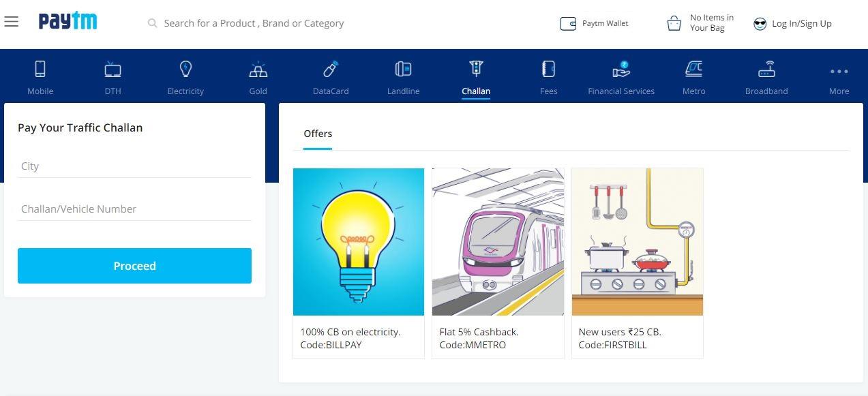Open More categories ellipsis icon
Image resolution: width=868 pixels, height=396 pixels.
839,71
